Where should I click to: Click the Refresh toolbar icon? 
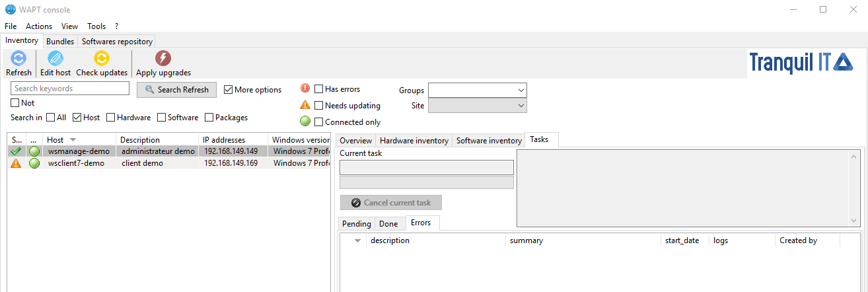(x=18, y=59)
